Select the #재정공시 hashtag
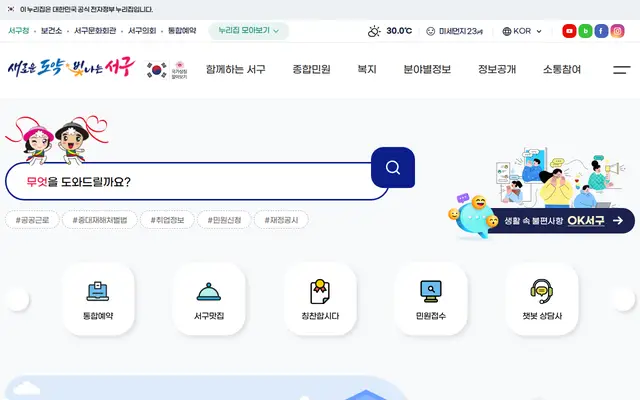The height and width of the screenshot is (400, 640). coord(281,220)
